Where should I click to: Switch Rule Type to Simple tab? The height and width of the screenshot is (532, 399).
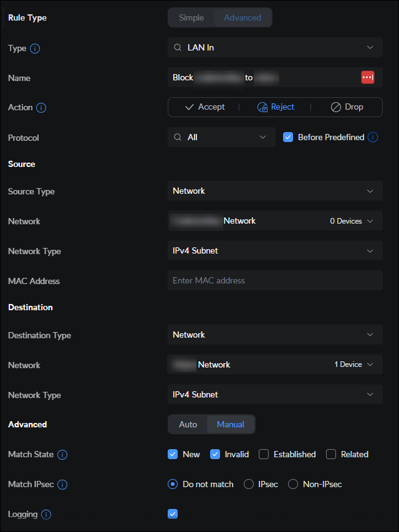click(191, 17)
